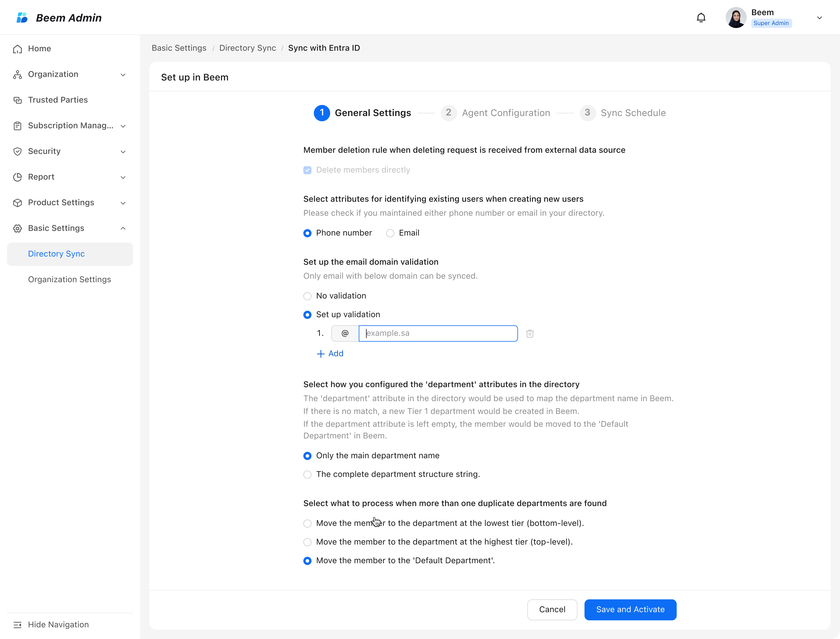Expand the Organization menu chevron
Screen dimensions: 840x639
[123, 75]
